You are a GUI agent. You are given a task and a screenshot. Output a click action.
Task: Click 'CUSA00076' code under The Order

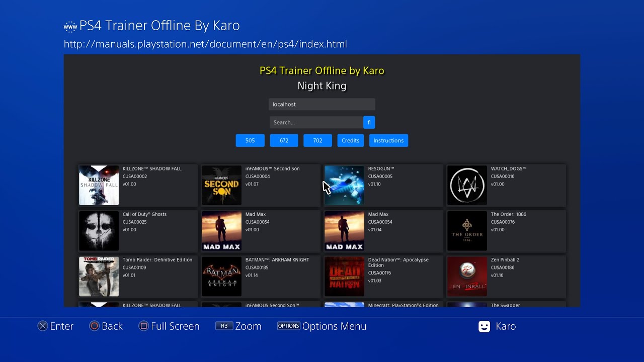point(503,222)
